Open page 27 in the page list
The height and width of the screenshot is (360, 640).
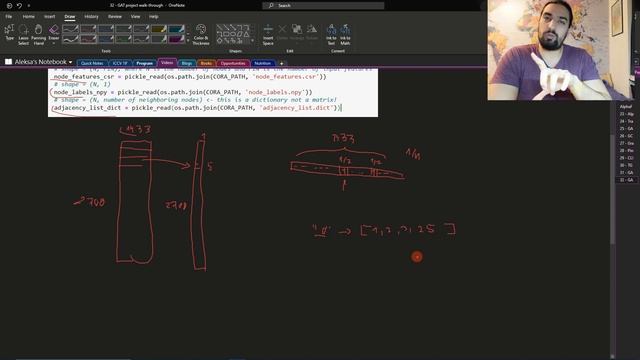627,143
